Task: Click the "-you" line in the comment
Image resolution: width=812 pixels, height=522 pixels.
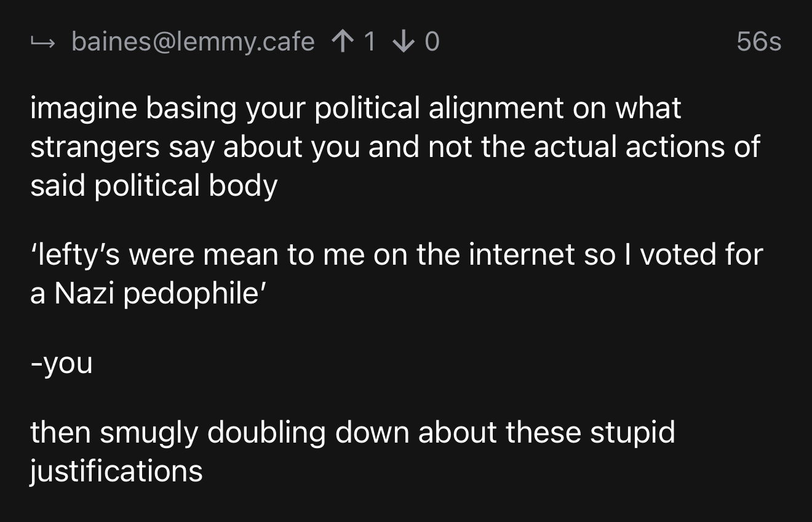Action: (x=62, y=363)
